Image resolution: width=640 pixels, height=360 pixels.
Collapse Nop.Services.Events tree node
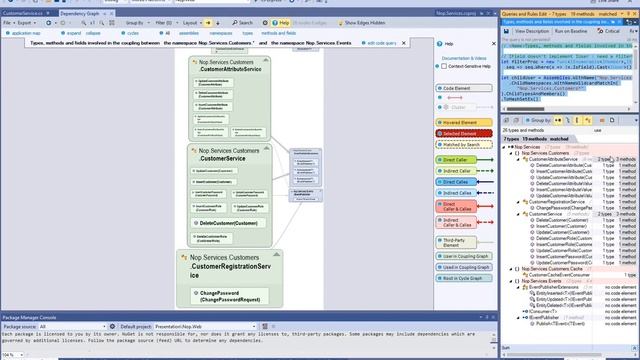coord(511,281)
